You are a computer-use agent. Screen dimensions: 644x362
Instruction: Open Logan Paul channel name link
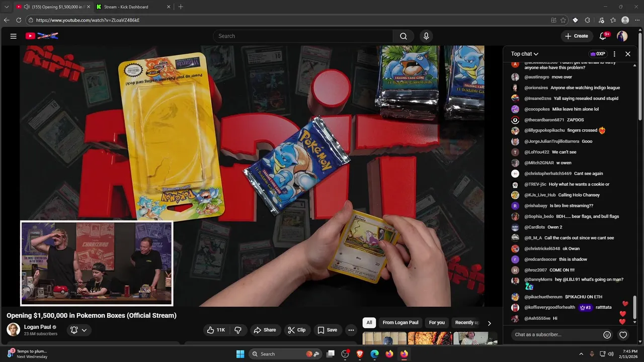pos(37,327)
